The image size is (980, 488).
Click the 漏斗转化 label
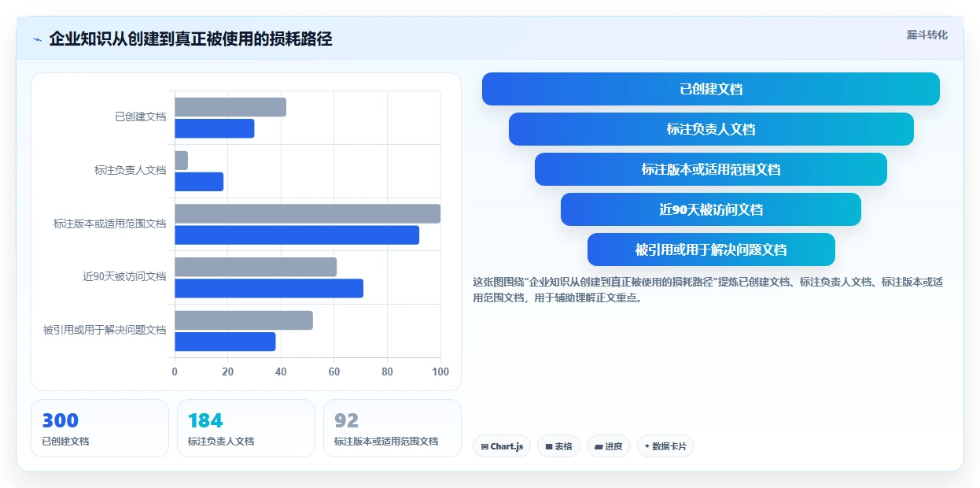tap(927, 35)
